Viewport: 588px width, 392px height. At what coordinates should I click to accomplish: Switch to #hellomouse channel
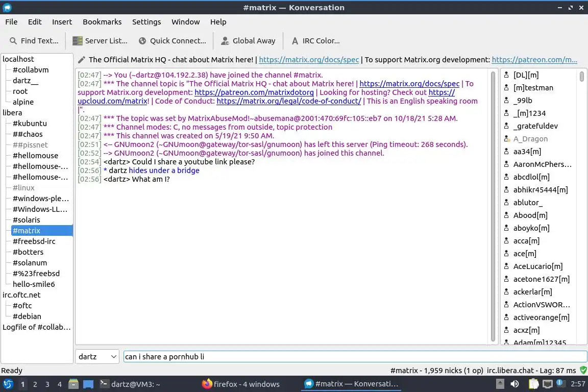pos(35,155)
